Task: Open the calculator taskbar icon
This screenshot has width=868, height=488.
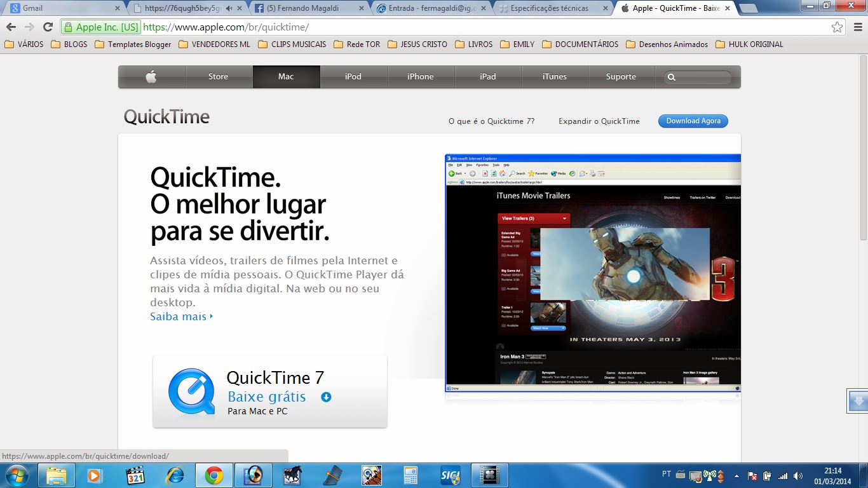Action: point(410,475)
